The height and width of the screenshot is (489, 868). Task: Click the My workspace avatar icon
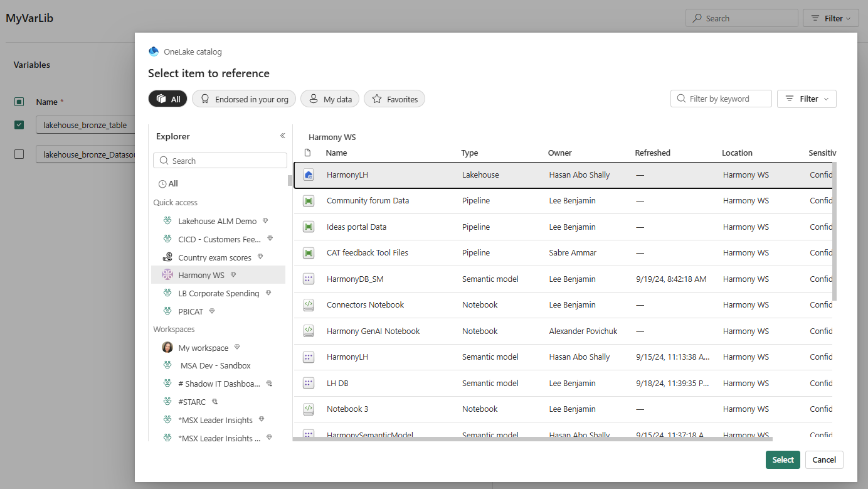coord(167,348)
